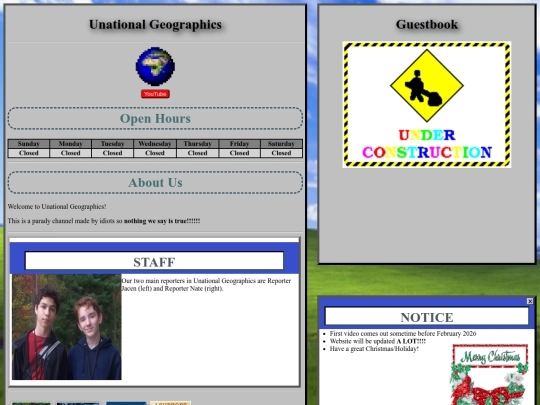
Task: Click the staff photo of two reporters
Action: 66,327
